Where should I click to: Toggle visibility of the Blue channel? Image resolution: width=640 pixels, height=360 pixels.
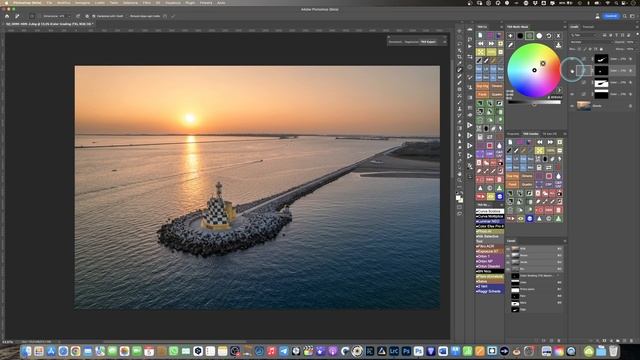coord(508,269)
